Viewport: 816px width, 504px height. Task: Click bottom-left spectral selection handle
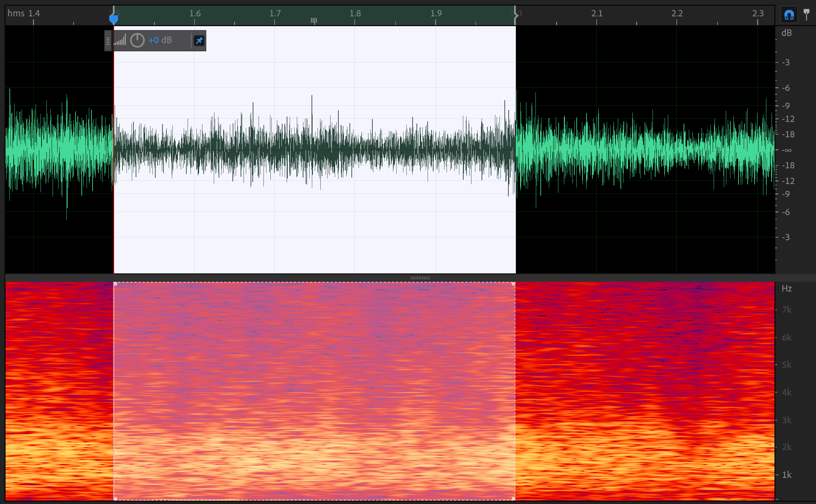pos(115,499)
